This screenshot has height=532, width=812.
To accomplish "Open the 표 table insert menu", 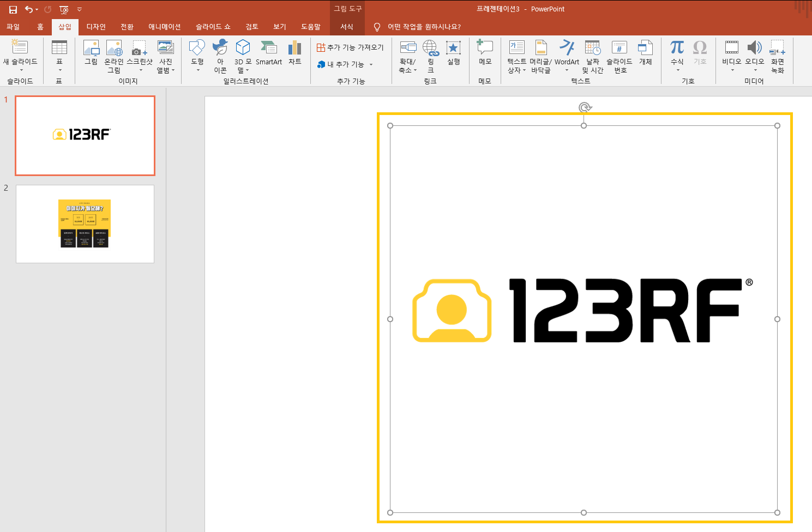I will pyautogui.click(x=59, y=56).
